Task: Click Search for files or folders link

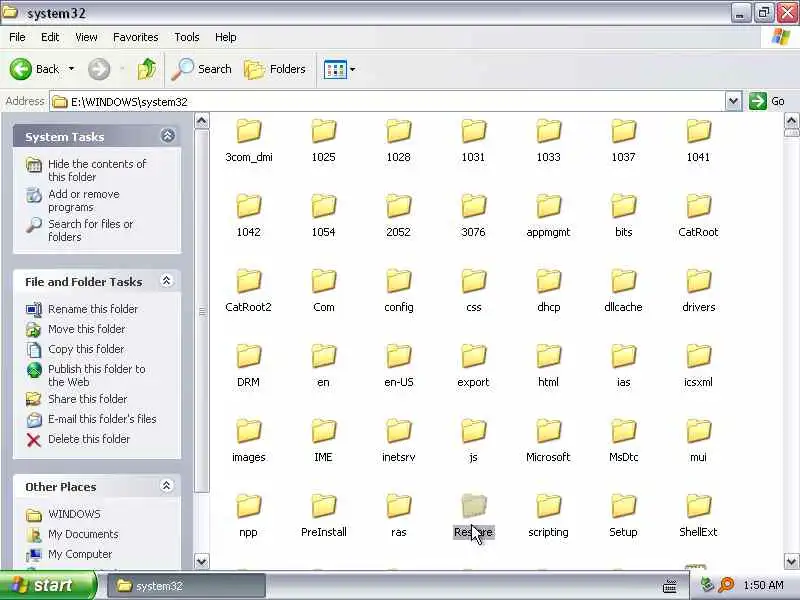Action: point(91,230)
